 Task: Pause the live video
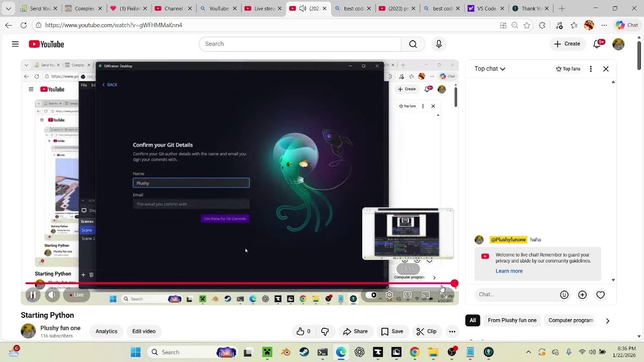32,295
